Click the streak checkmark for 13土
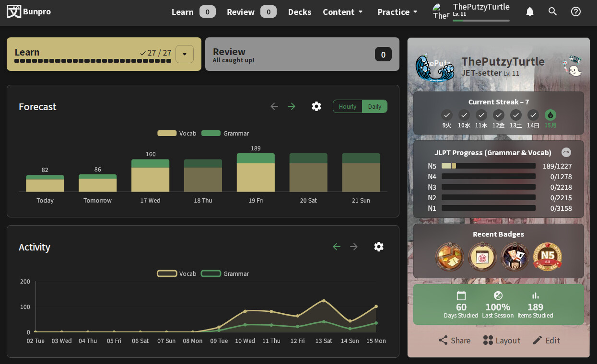Viewport: 597px width, 364px height. [x=516, y=115]
